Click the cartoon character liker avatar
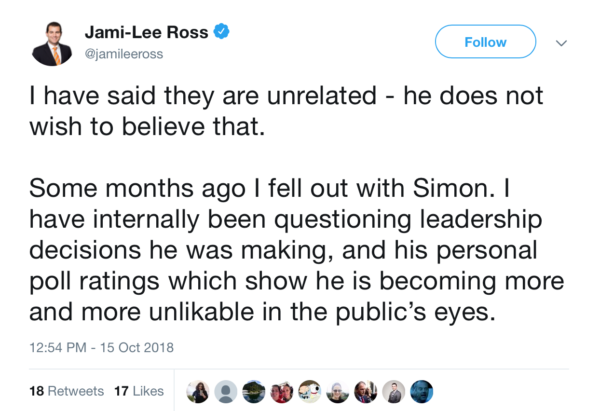The width and height of the screenshot is (600, 411). pyautogui.click(x=310, y=392)
